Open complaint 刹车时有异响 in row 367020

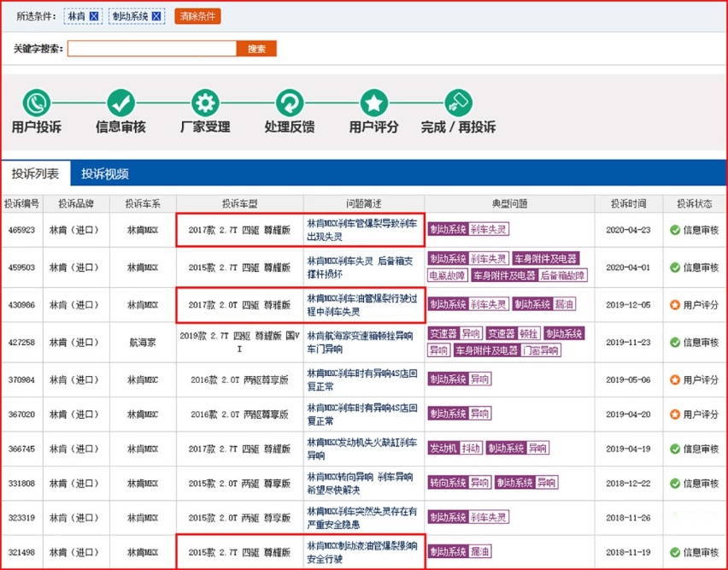pos(362,414)
